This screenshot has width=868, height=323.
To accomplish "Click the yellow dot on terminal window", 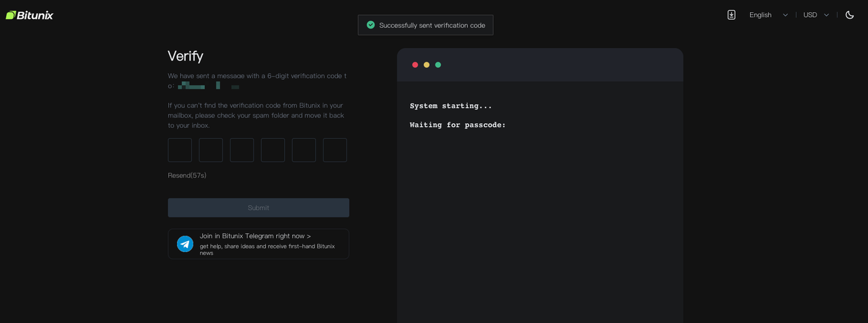I will [x=427, y=65].
